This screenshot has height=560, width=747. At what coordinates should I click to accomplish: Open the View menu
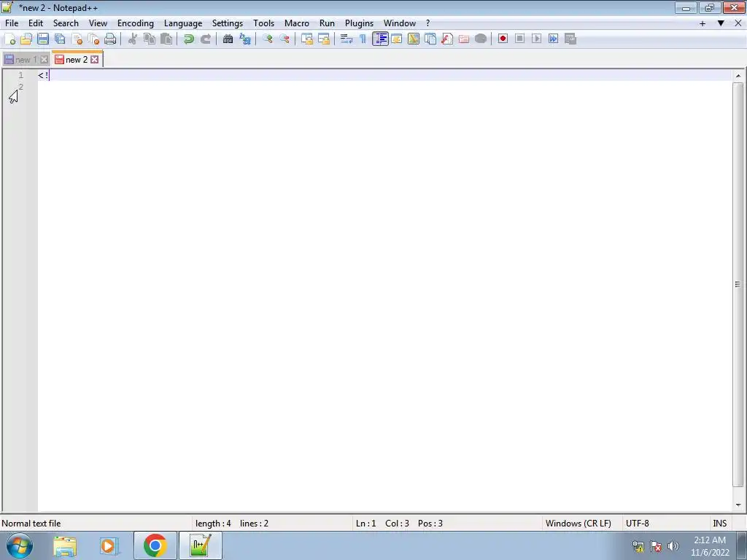[x=98, y=23]
